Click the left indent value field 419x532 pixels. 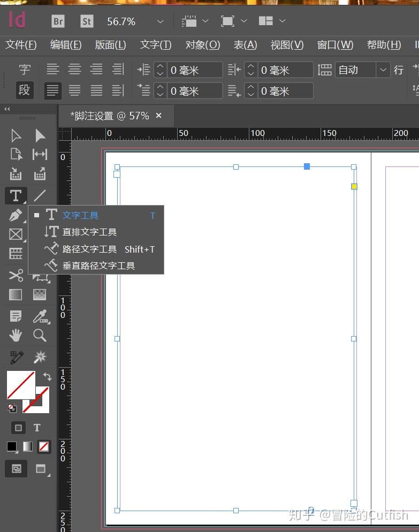pos(195,70)
